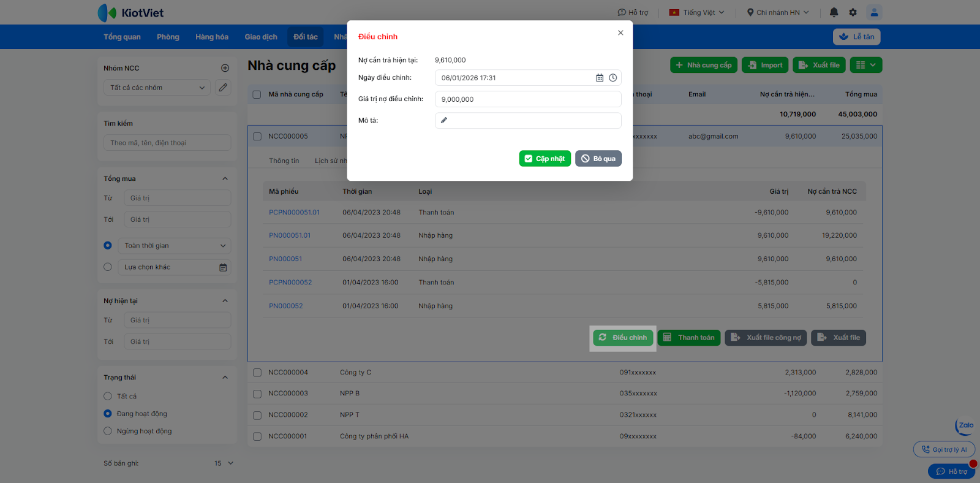This screenshot has width=980, height=483.
Task: Click the Hỗ trợ chat bubble
Action: point(951,471)
